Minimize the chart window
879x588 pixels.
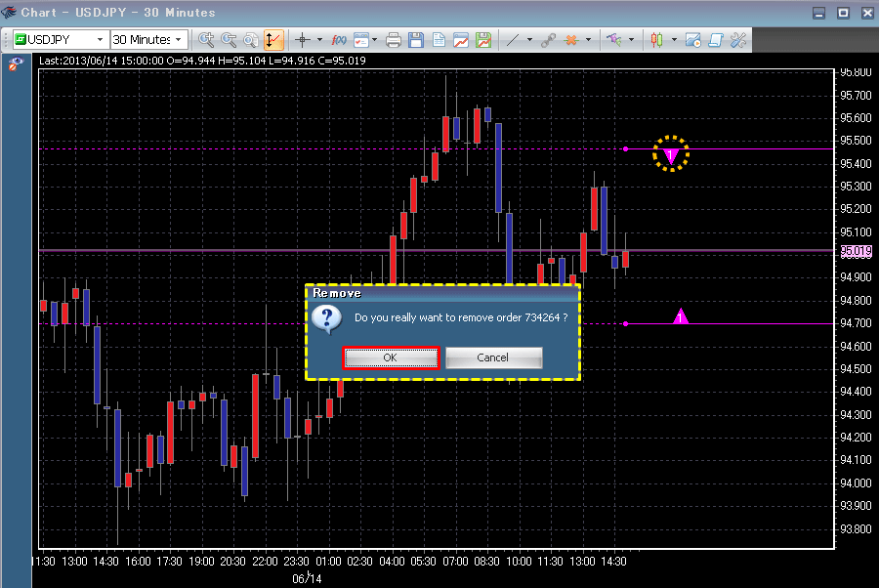click(x=819, y=13)
